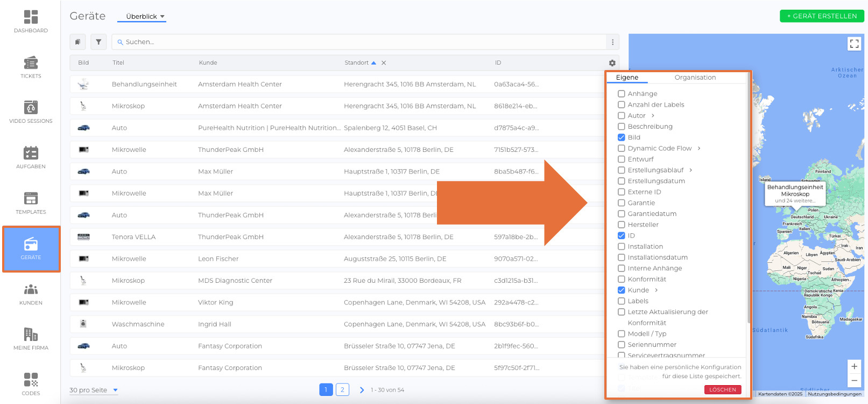Click the filter funnel icon
This screenshot has height=404, width=868.
(x=98, y=42)
